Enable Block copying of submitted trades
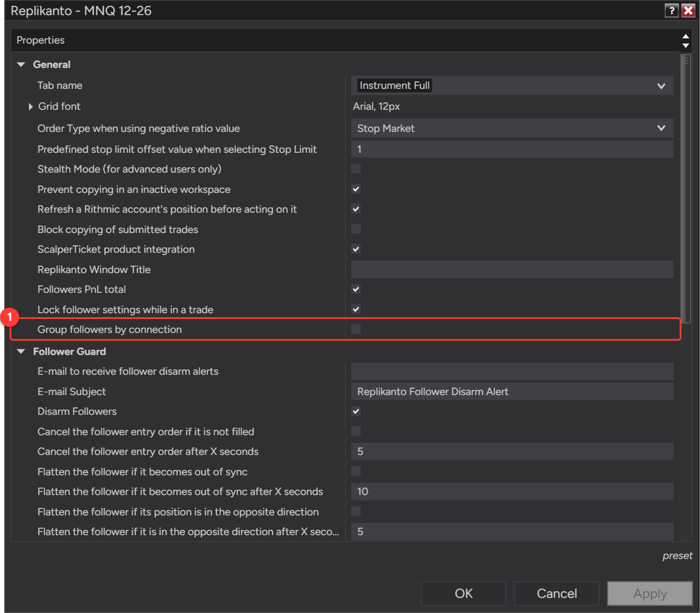 pyautogui.click(x=356, y=229)
